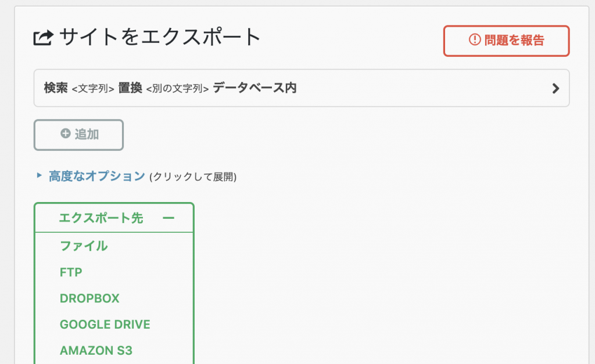Choose GOOGLE DRIVE export destination

(x=105, y=325)
